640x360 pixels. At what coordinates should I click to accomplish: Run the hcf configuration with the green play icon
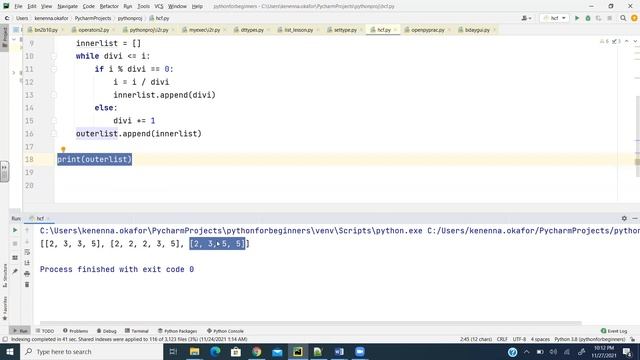[x=577, y=18]
